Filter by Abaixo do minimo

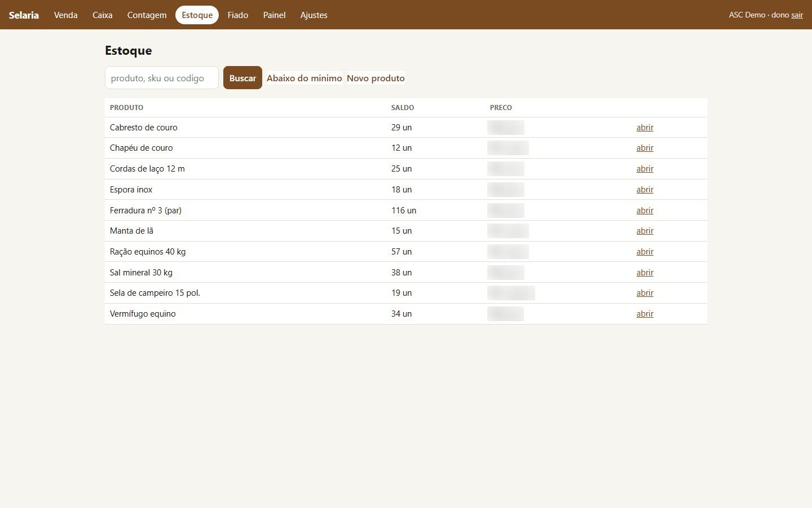(304, 78)
